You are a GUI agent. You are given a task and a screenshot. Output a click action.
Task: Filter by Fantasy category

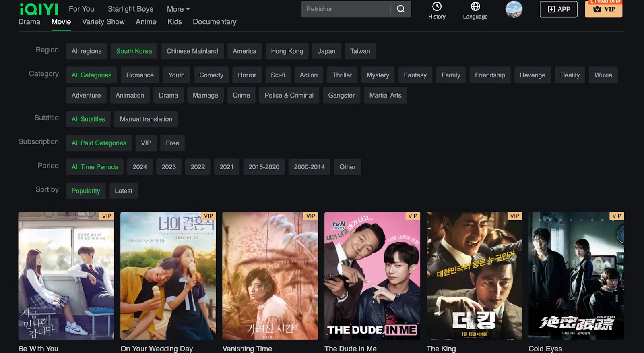415,75
